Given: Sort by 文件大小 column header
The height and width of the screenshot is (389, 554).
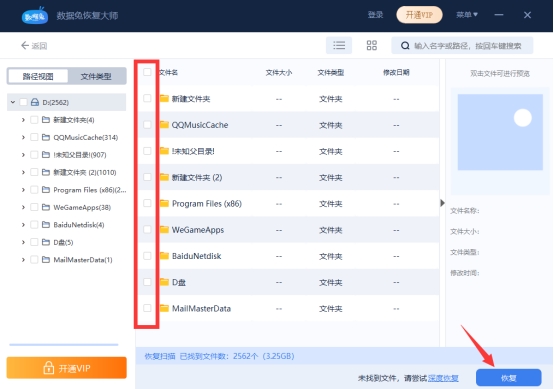Looking at the screenshot, I should (279, 72).
